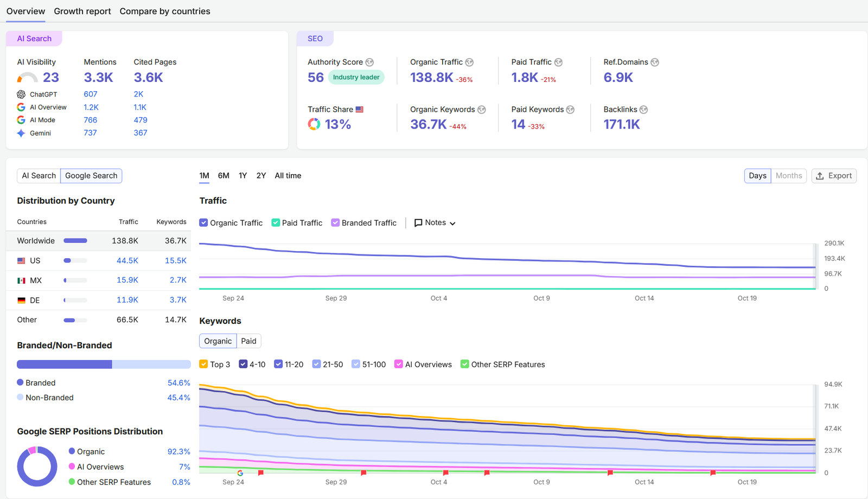Open ChatGPT mentions value 607
This screenshot has width=868, height=499.
(91, 94)
